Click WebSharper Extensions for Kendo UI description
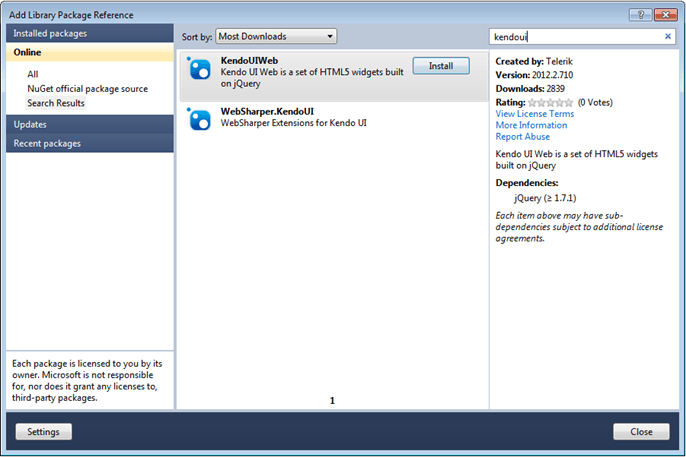 pos(294,123)
